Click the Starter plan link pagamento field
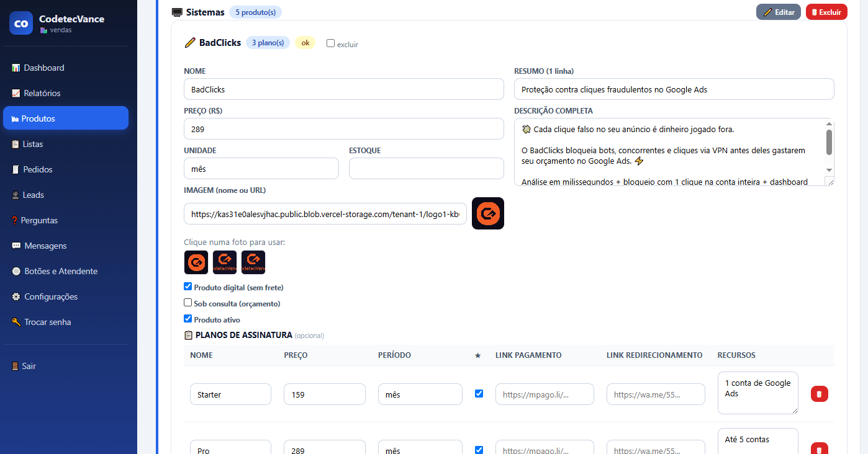 click(x=545, y=394)
